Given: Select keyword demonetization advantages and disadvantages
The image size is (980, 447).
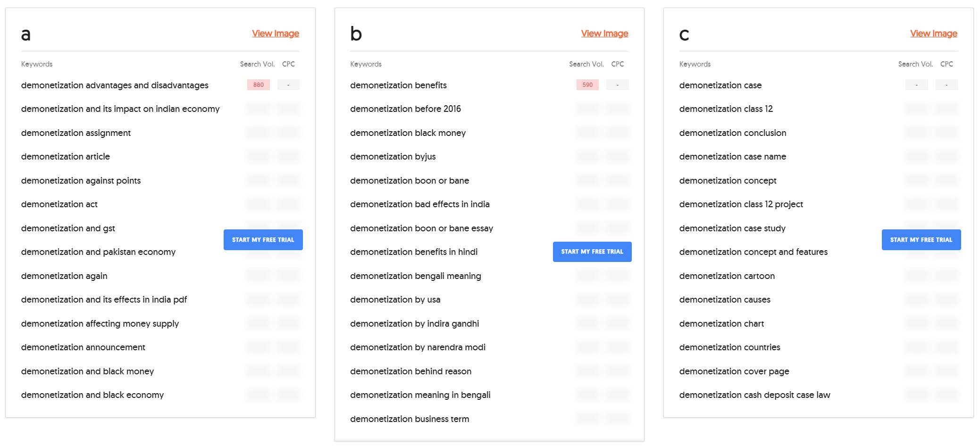Looking at the screenshot, I should [115, 85].
